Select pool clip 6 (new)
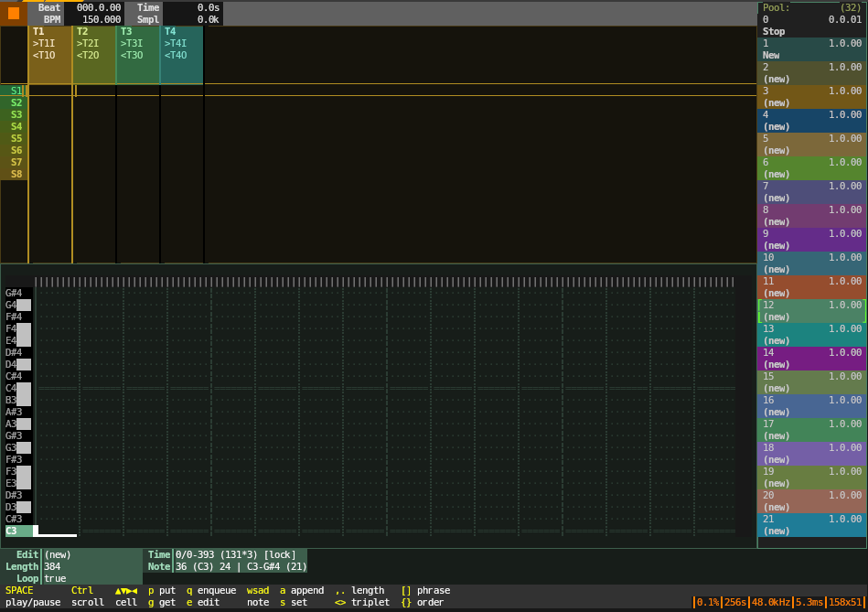Screen dimensions: 868x612 click(812, 168)
